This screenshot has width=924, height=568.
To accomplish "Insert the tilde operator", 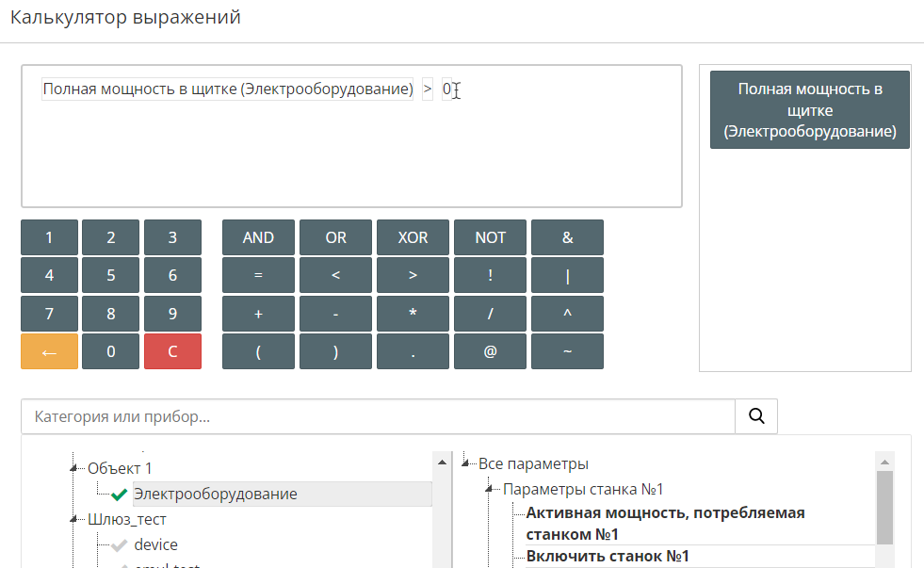I will pyautogui.click(x=567, y=351).
